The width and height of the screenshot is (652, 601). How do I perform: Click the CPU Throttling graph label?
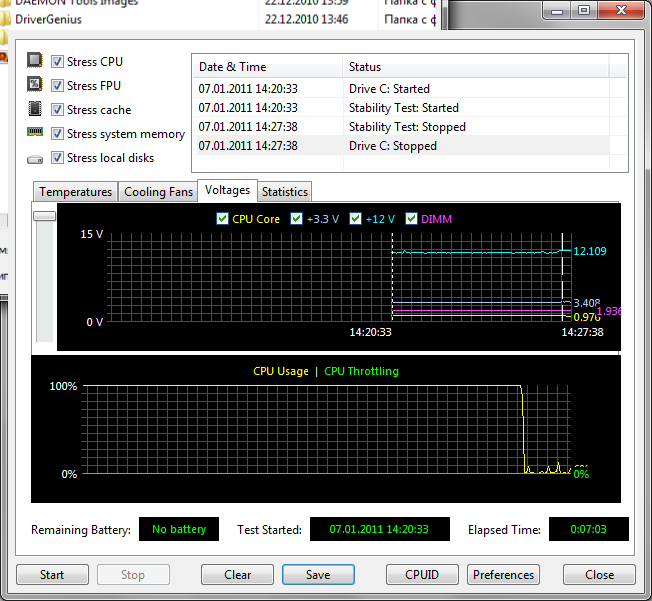click(x=361, y=371)
